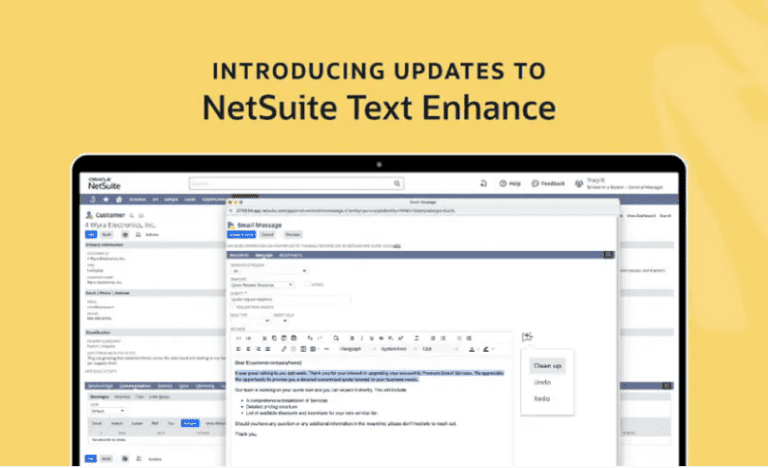
Task: Select Undo in Text Enhance menu
Action: tap(542, 382)
